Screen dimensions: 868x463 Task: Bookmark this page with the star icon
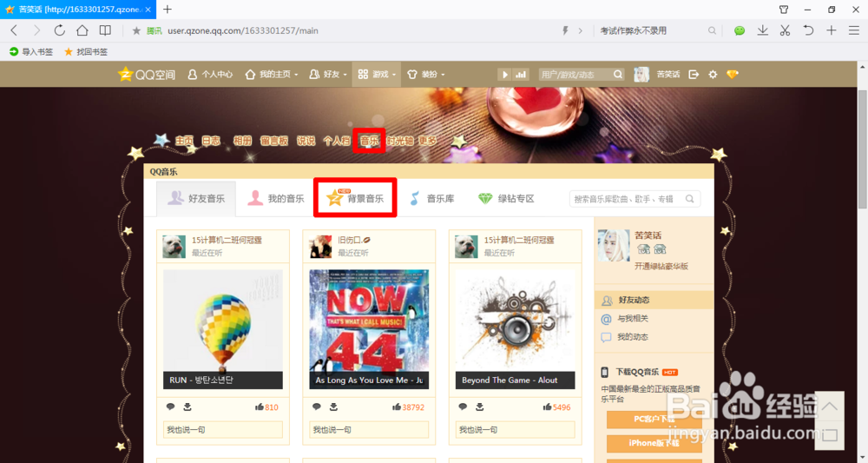pyautogui.click(x=136, y=31)
